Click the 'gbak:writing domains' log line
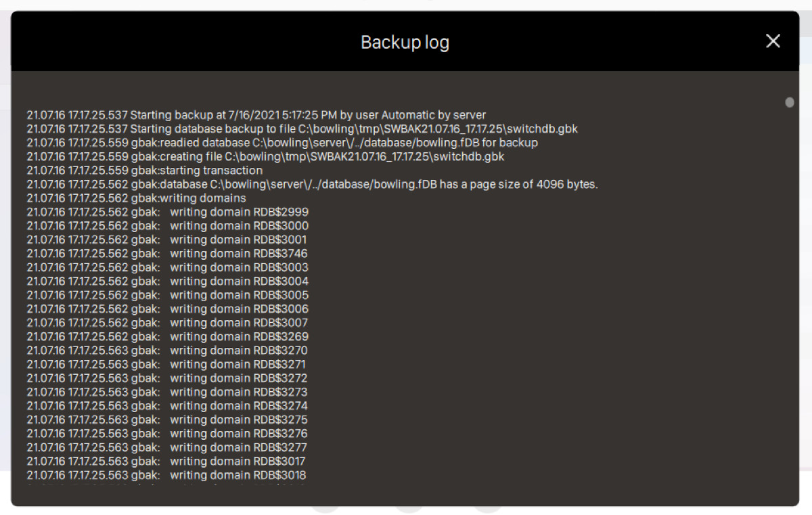Viewport: 812px width, 515px height. click(136, 198)
